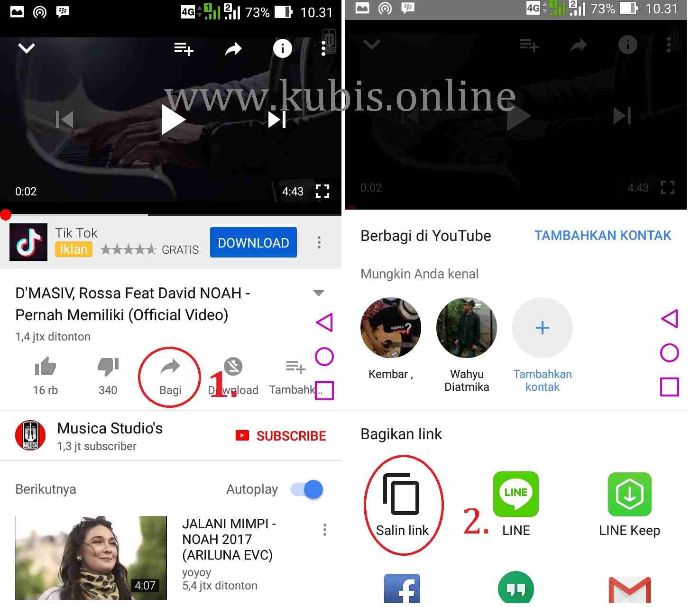
Task: Tap Musica Studio's channel name
Action: click(110, 428)
